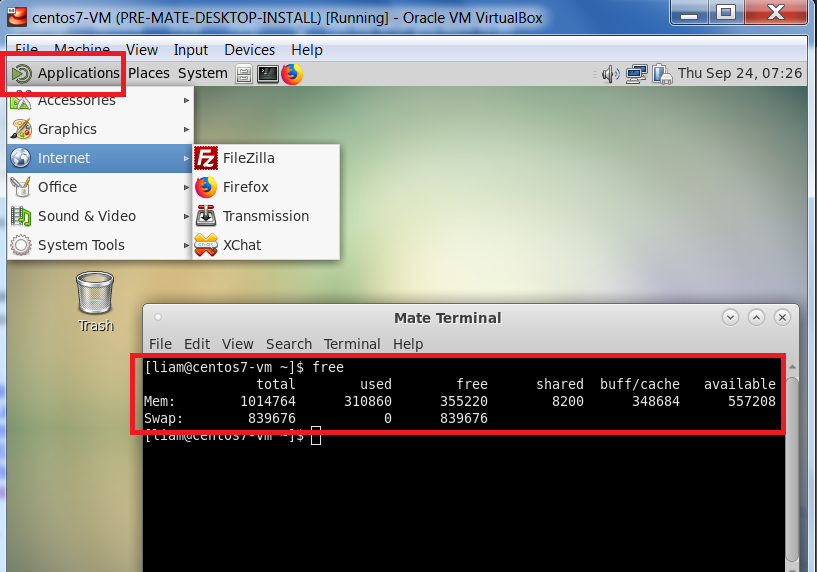This screenshot has height=572, width=817.
Task: Open the Terminal menu in Mate Terminal
Action: [352, 344]
